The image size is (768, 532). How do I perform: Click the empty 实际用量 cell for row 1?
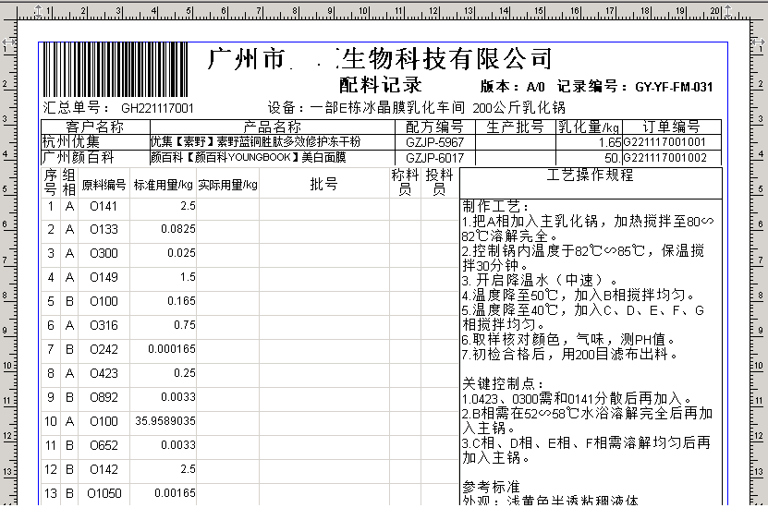point(227,206)
